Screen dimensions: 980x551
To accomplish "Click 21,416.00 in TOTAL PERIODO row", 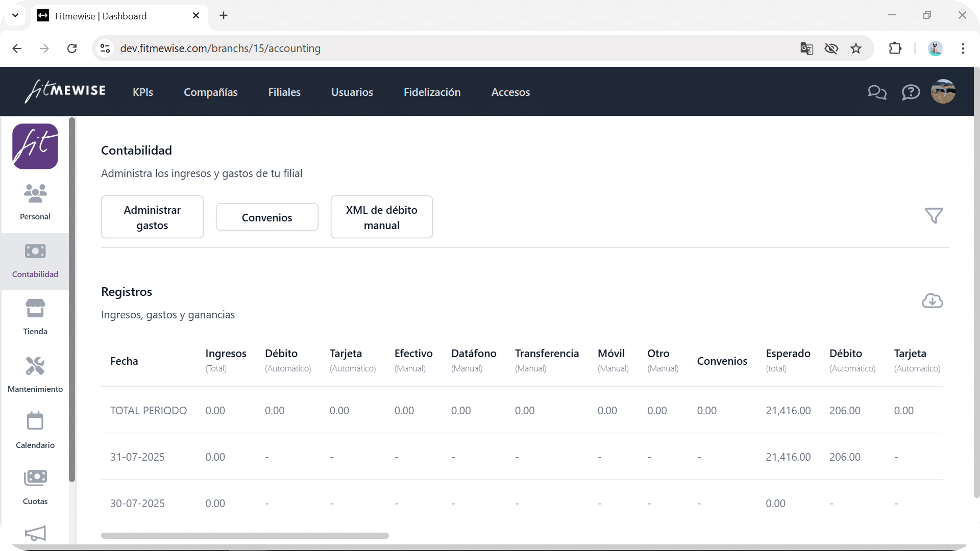I will pos(788,411).
